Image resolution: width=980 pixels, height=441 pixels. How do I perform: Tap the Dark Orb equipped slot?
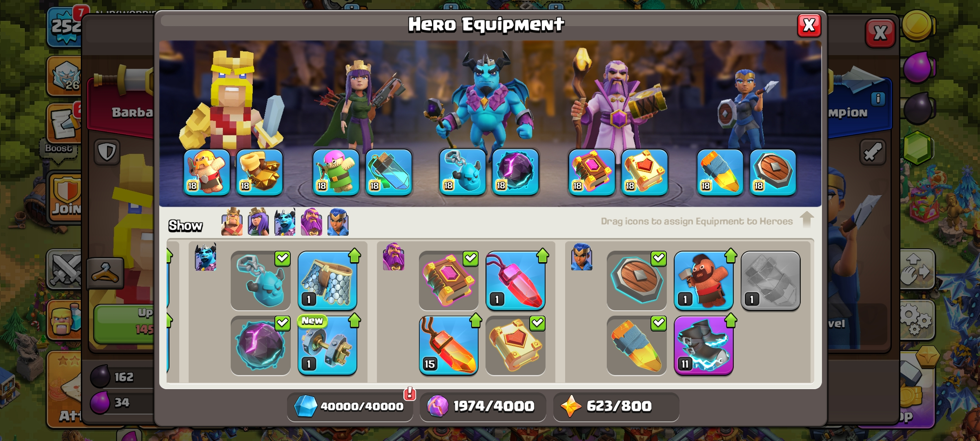pos(515,172)
